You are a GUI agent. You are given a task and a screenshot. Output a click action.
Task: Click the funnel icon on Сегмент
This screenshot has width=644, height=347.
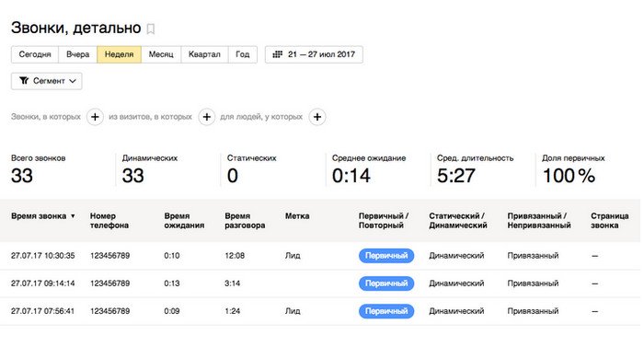tap(24, 81)
